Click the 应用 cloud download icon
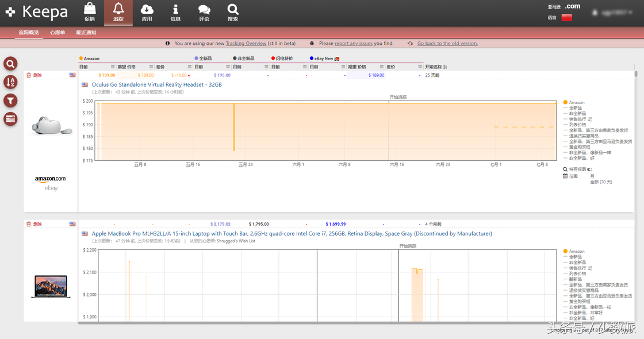 pyautogui.click(x=147, y=9)
